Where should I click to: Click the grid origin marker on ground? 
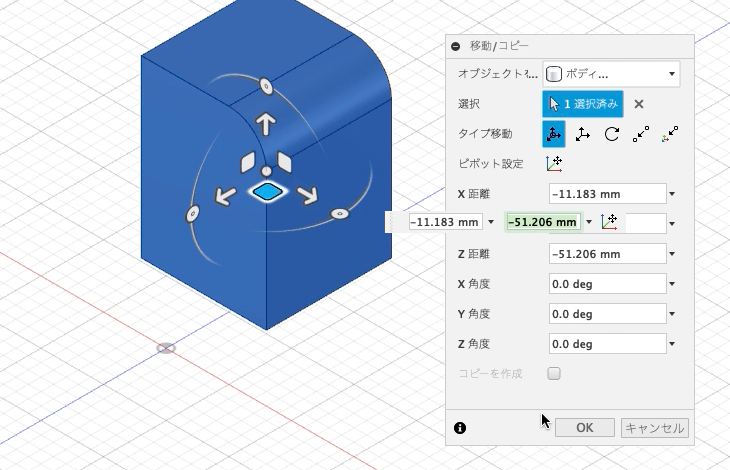click(166, 348)
